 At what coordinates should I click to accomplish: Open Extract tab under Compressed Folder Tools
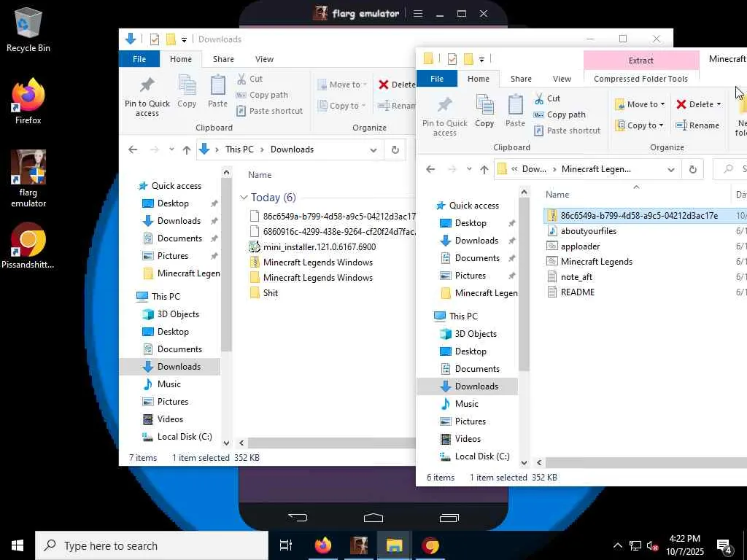(640, 61)
